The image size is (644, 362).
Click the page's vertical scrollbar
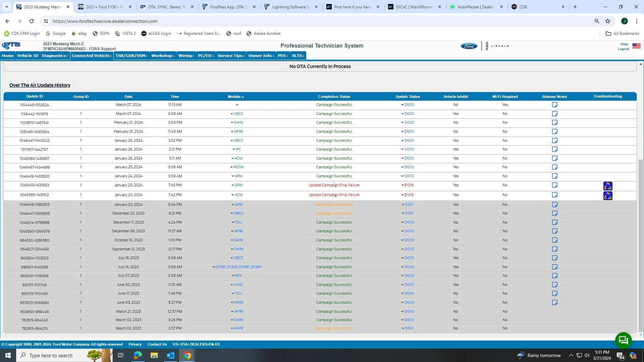click(x=641, y=246)
